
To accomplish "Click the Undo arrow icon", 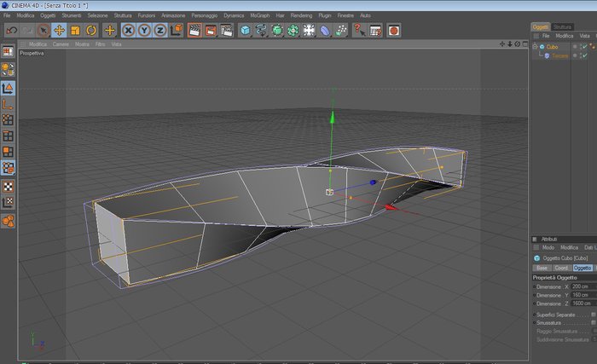I will click(x=12, y=30).
